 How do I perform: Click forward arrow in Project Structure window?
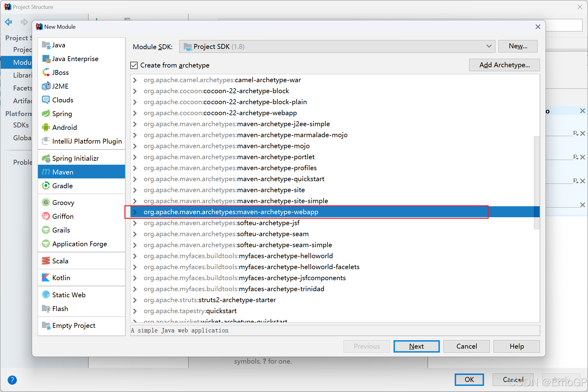coord(24,22)
